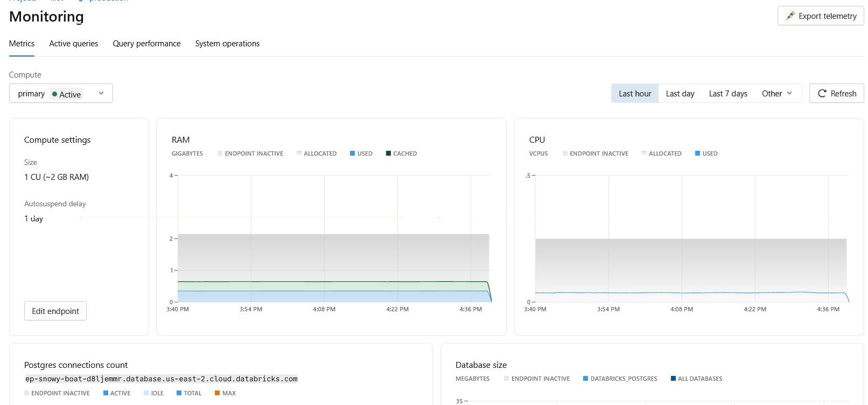
Task: Select the Last 7 days range
Action: click(x=728, y=93)
